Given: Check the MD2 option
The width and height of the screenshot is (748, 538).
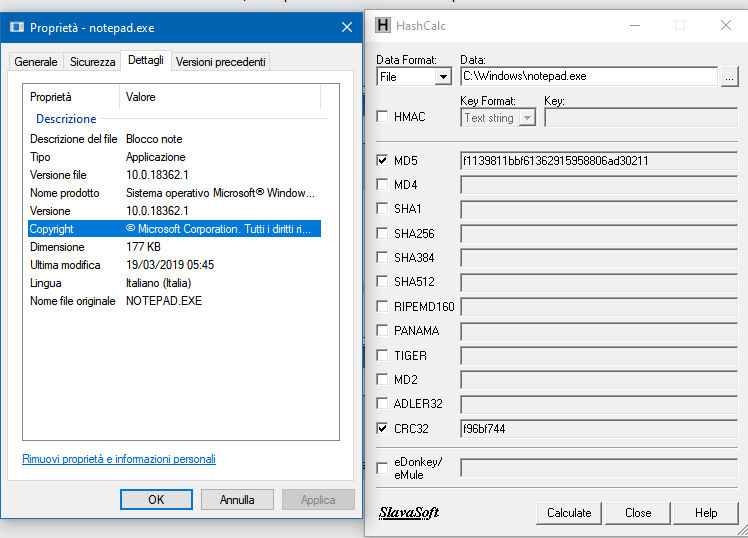Looking at the screenshot, I should point(382,379).
